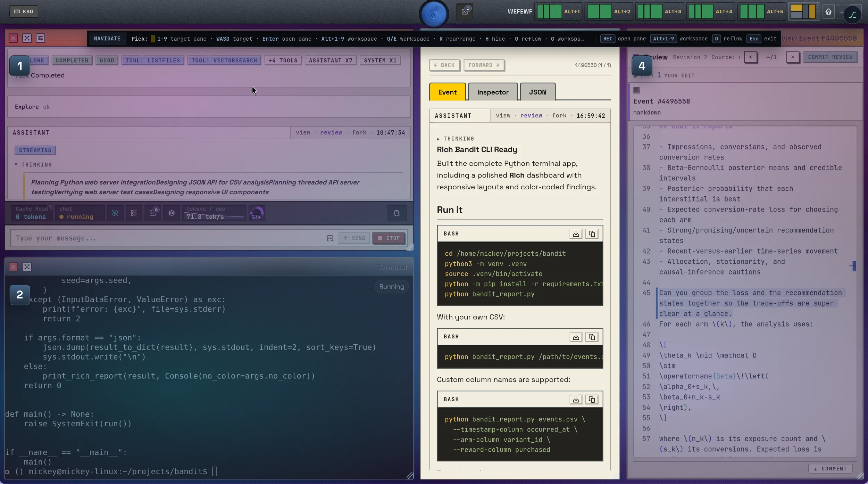Copy the custom columns BASH block
The width and height of the screenshot is (868, 484).
point(592,400)
